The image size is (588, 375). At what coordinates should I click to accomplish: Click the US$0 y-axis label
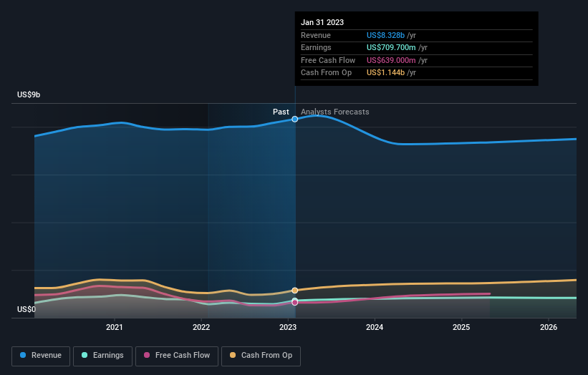[26, 309]
